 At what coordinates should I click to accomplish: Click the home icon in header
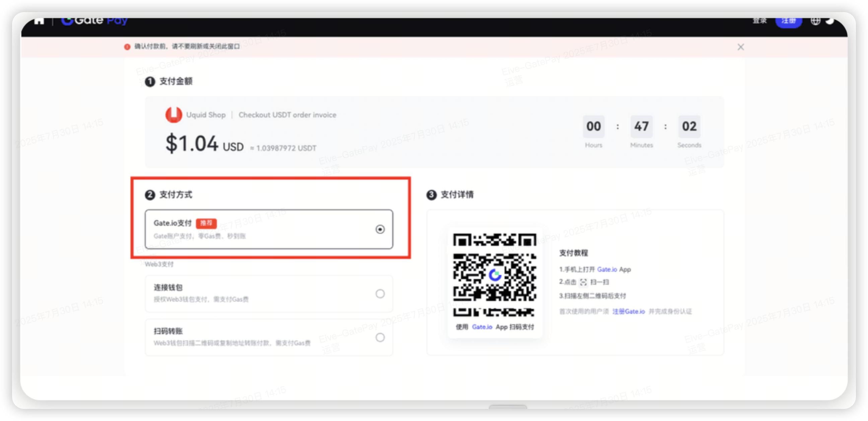(x=39, y=20)
